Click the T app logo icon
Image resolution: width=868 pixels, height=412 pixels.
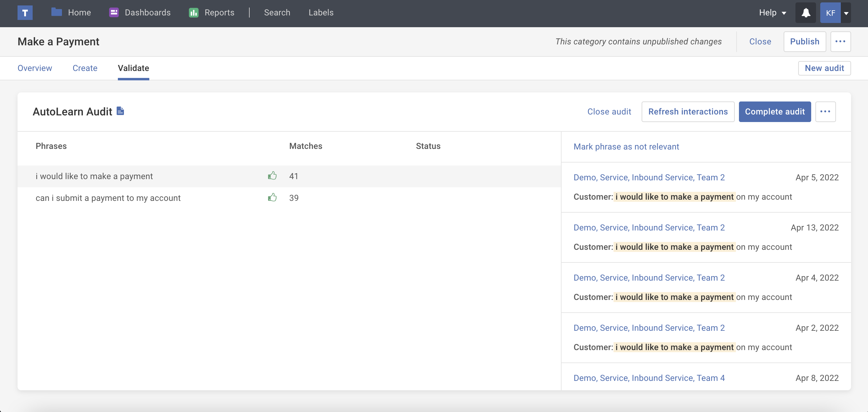point(25,13)
